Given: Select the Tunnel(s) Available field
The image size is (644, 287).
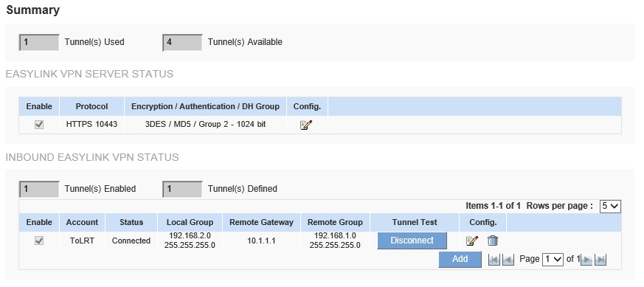Looking at the screenshot, I should 182,42.
